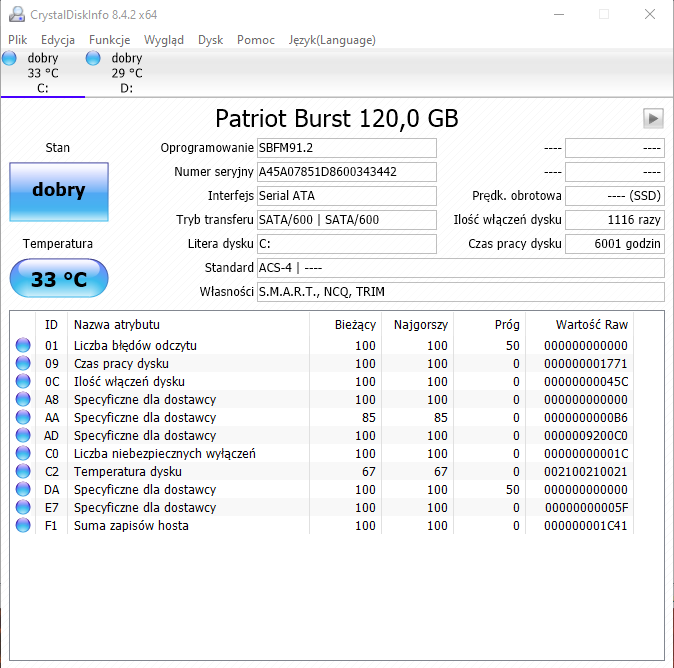Click status orb of attribute A8 row

coord(23,399)
